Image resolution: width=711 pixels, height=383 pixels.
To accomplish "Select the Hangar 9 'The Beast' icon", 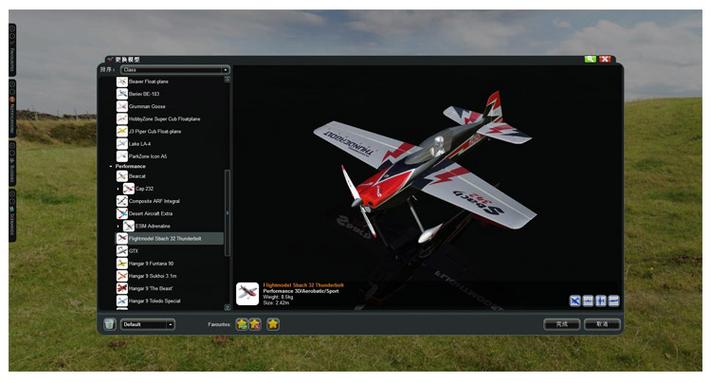I will [122, 288].
